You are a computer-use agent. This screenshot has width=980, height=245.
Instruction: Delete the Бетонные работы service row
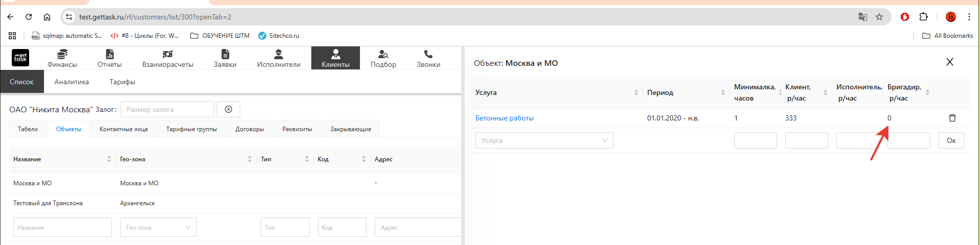coord(952,118)
